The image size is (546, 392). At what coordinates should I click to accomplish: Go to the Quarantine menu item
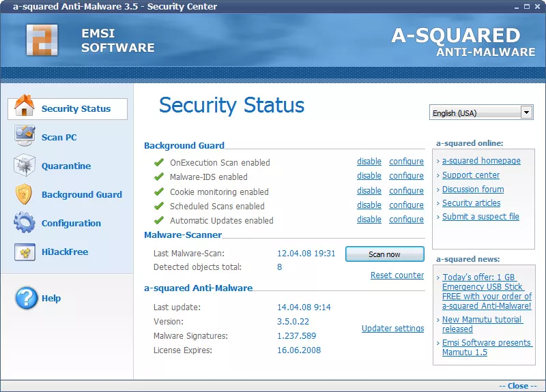point(66,166)
